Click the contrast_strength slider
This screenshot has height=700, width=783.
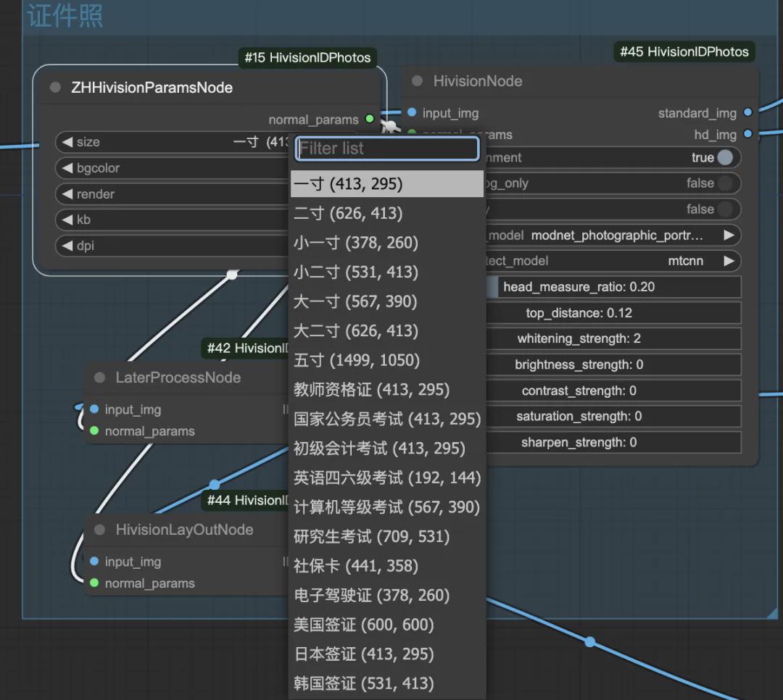point(613,391)
